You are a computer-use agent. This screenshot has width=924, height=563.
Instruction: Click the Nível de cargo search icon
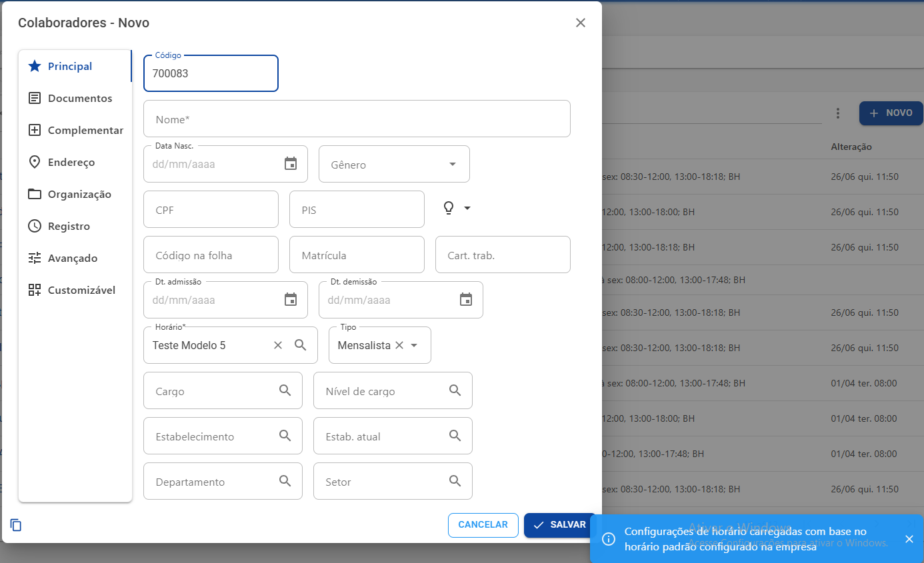tap(455, 390)
